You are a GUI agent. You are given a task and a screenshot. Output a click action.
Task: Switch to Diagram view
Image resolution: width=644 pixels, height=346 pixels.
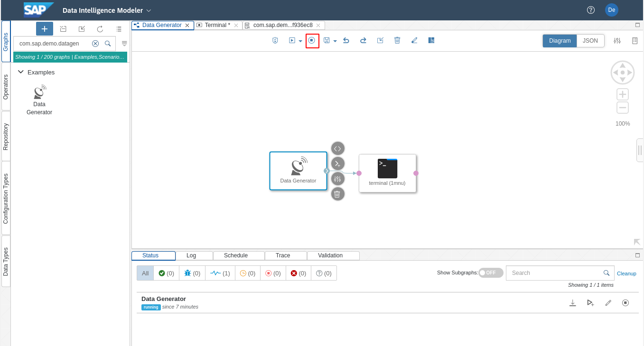560,41
